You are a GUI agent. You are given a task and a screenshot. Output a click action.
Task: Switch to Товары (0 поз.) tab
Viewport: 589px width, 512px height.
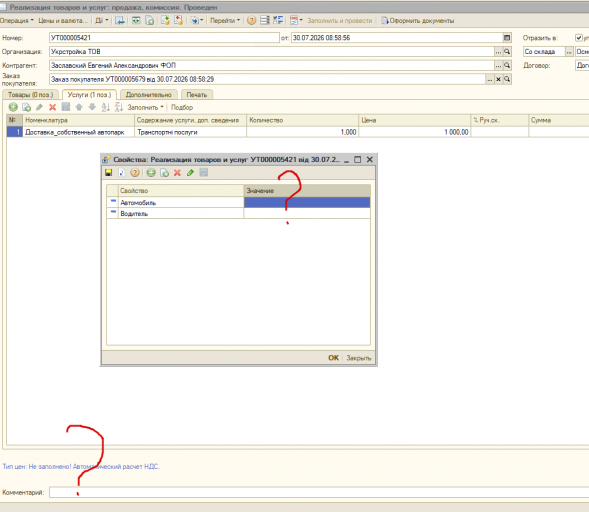(30, 95)
